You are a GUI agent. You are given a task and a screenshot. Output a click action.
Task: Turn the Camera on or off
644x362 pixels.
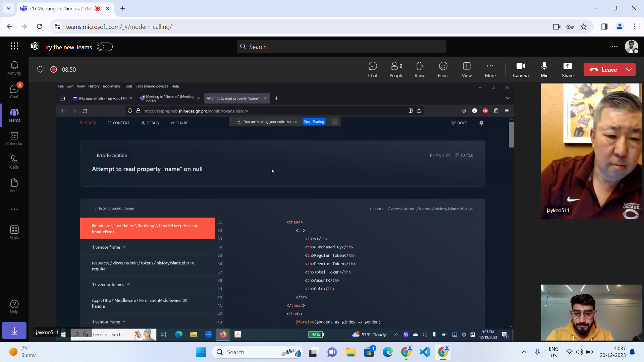point(521,69)
